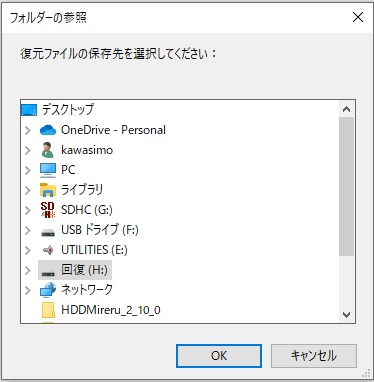Select the 回復 (H:) drive entry
The width and height of the screenshot is (374, 382).
(x=75, y=270)
